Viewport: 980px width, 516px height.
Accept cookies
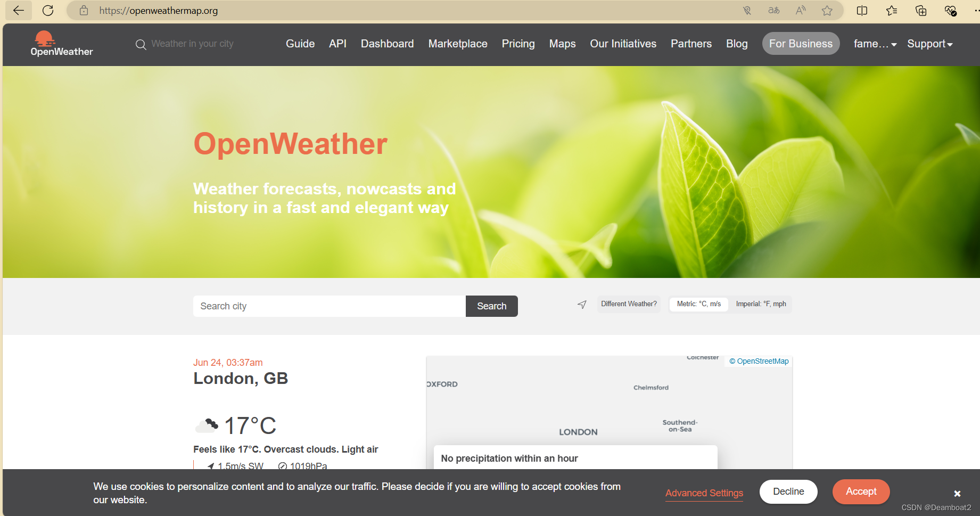861,492
